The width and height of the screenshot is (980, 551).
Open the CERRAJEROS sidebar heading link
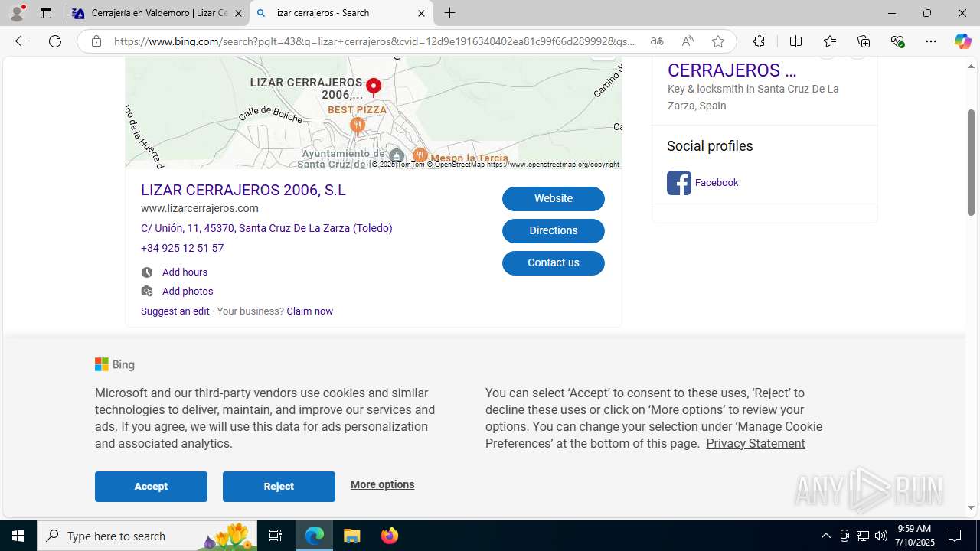(732, 70)
